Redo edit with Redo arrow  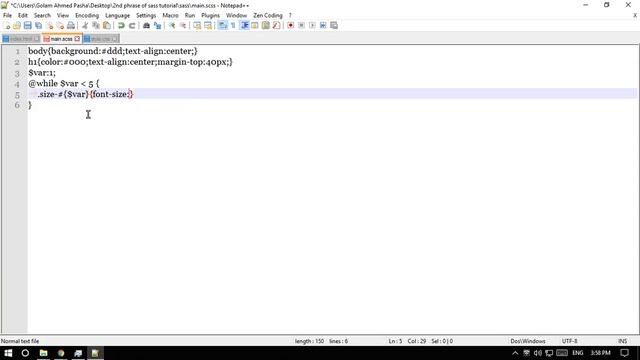(132, 25)
